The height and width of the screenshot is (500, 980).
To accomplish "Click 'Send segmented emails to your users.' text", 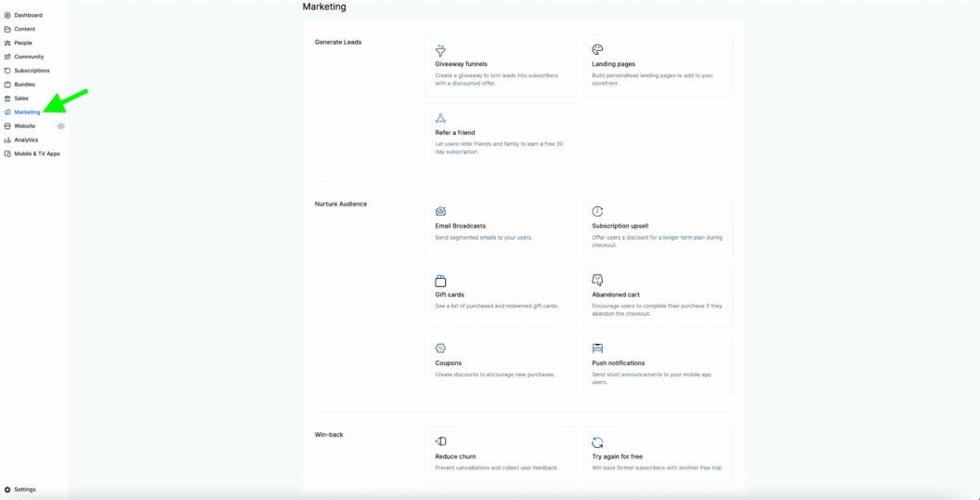I will coord(484,238).
